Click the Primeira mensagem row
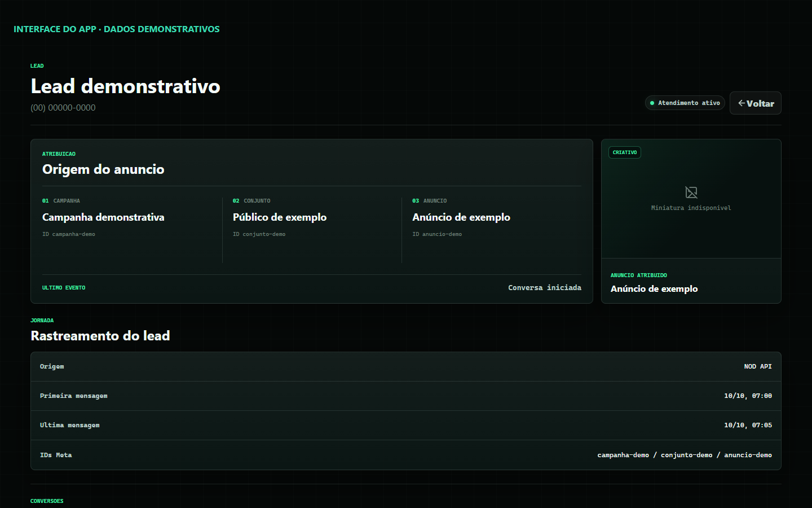This screenshot has width=812, height=508. [406, 396]
